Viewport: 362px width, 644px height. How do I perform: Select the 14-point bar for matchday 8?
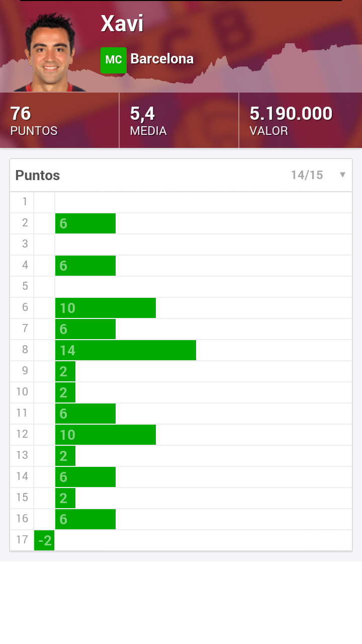(x=125, y=350)
